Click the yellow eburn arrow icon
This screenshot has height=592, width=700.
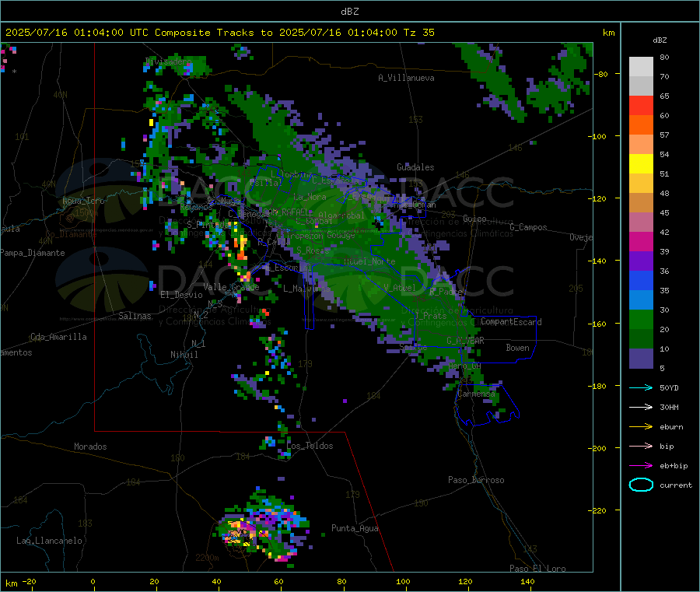(x=641, y=427)
